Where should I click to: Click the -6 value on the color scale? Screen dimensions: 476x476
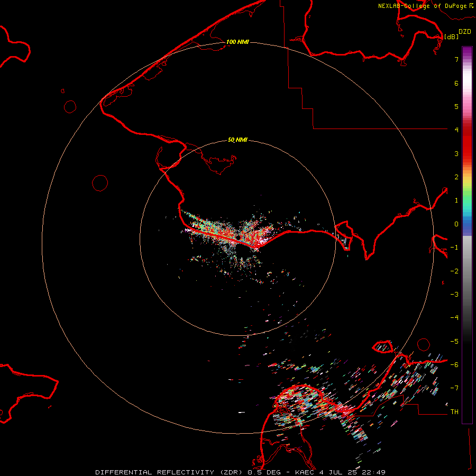(x=454, y=365)
